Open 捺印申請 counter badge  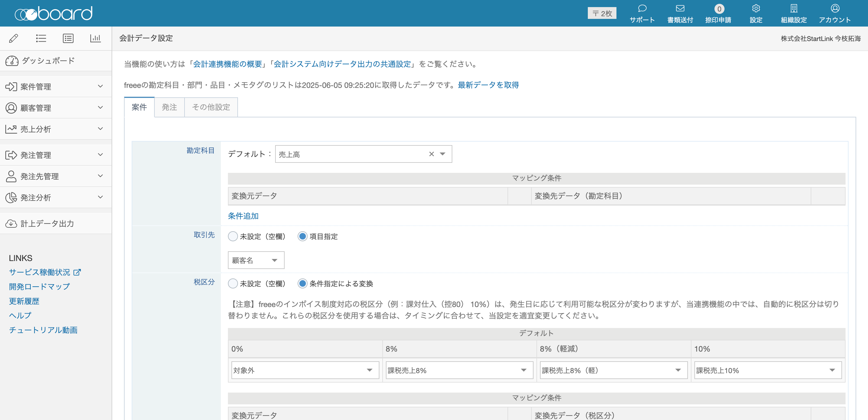pyautogui.click(x=719, y=9)
